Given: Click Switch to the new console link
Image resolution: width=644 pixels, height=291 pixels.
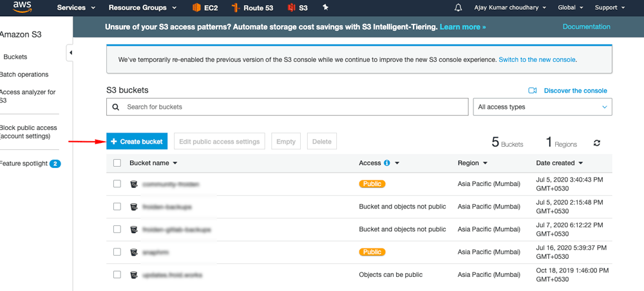Looking at the screenshot, I should pos(537,59).
